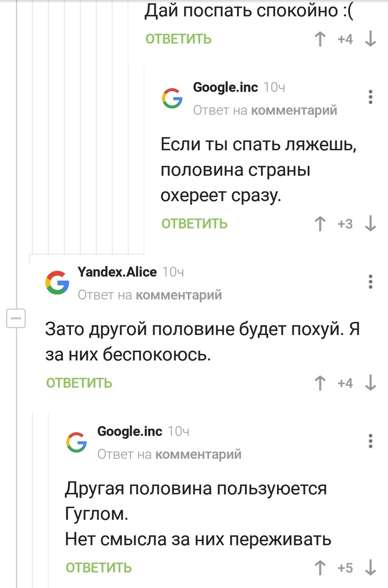388x588 pixels.
Task: Open Yandex.Alice user profile name
Action: [x=117, y=272]
